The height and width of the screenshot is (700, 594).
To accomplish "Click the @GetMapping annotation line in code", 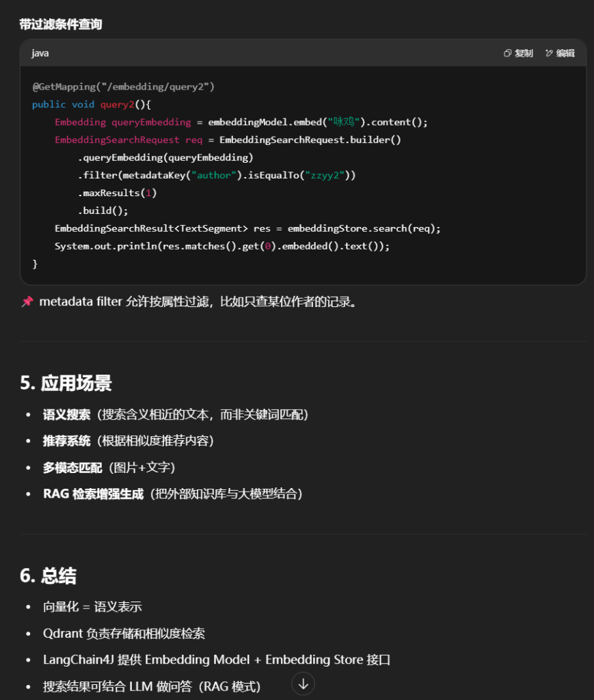I will tap(123, 87).
